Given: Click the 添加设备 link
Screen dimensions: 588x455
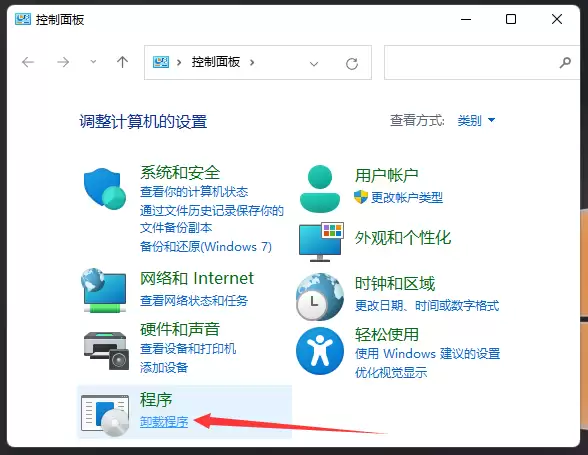Looking at the screenshot, I should [x=164, y=367].
